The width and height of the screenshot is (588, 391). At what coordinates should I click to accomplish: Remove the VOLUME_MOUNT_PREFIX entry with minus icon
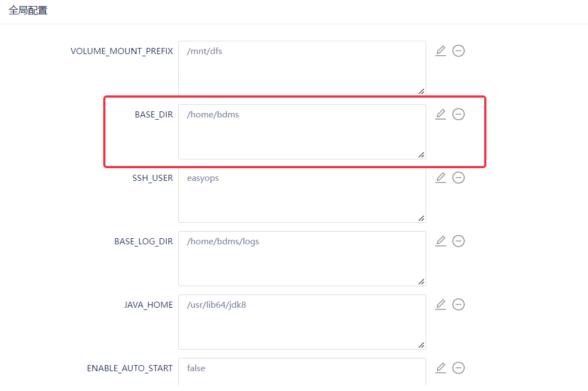pos(458,51)
